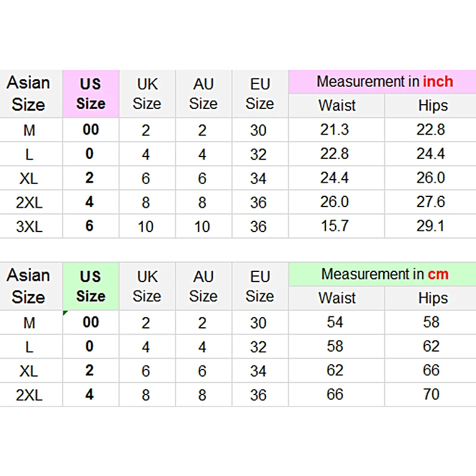This screenshot has width=476, height=476.
Task: Click EU Size header in the cm table
Action: pyautogui.click(x=260, y=286)
